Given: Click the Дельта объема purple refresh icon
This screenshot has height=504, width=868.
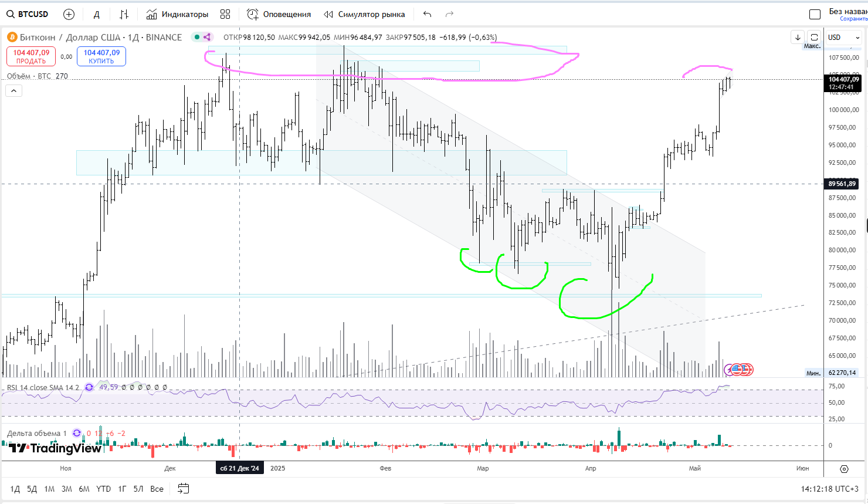Looking at the screenshot, I should 77,433.
